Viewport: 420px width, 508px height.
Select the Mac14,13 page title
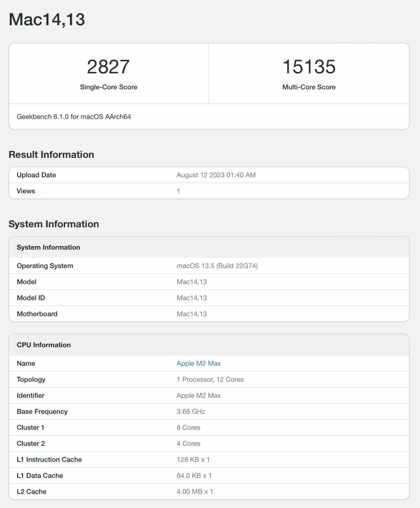[47, 20]
